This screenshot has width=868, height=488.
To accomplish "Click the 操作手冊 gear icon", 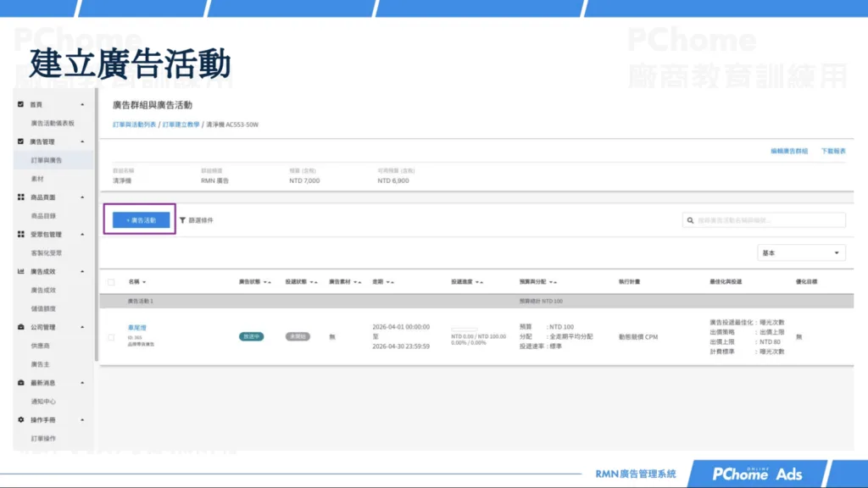I will [21, 419].
